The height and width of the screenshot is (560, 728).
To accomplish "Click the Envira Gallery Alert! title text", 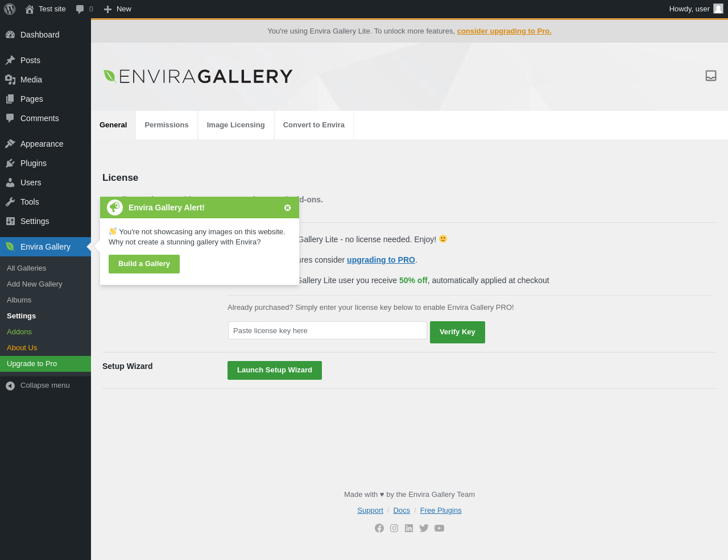I will coord(167,208).
